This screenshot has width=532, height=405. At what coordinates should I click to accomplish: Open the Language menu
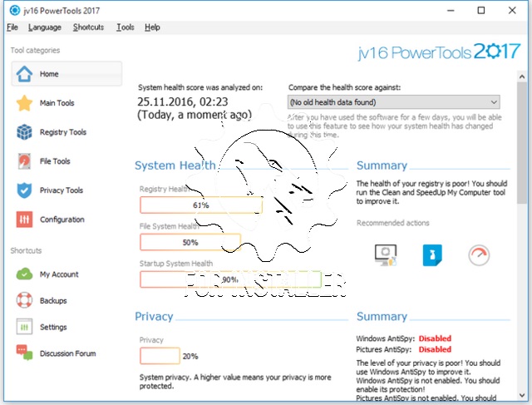45,27
